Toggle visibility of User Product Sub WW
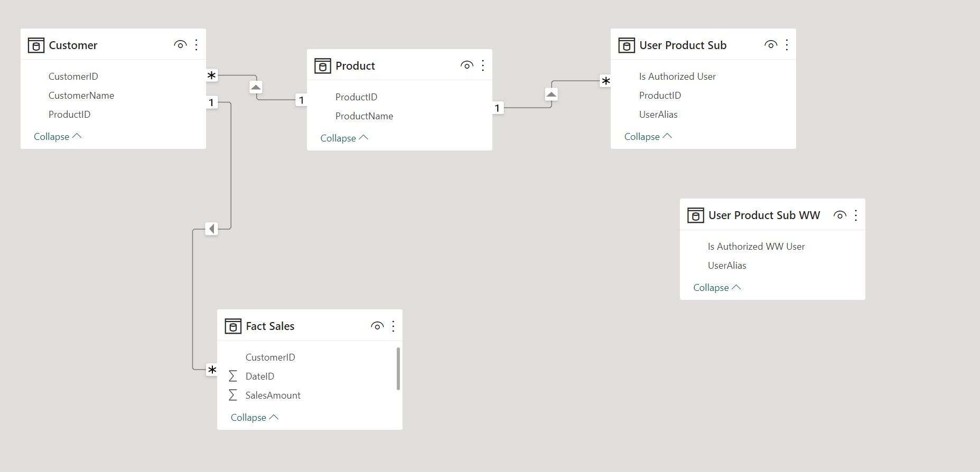 click(839, 215)
